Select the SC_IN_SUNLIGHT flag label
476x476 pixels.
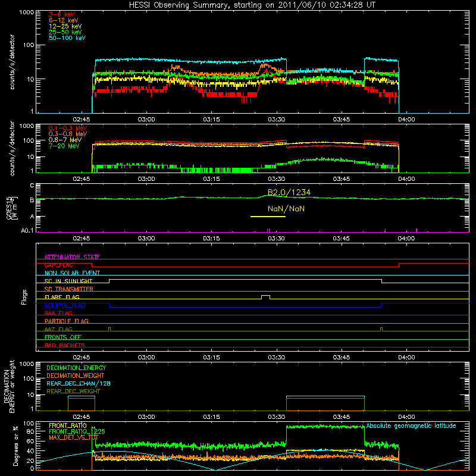(68, 281)
